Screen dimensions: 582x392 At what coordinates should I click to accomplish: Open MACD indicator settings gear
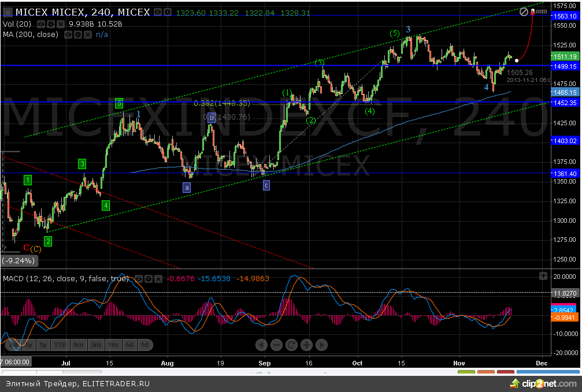149,278
